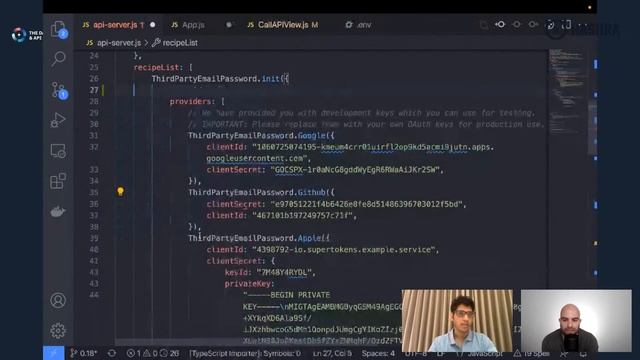Open the Search view in activity bar

(58, 59)
